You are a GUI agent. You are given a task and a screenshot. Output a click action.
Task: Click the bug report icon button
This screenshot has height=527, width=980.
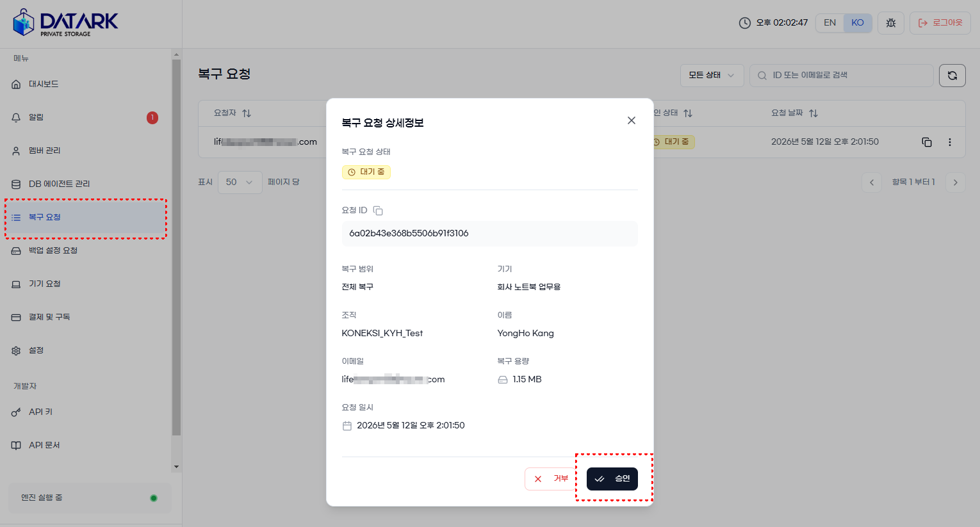pos(891,22)
